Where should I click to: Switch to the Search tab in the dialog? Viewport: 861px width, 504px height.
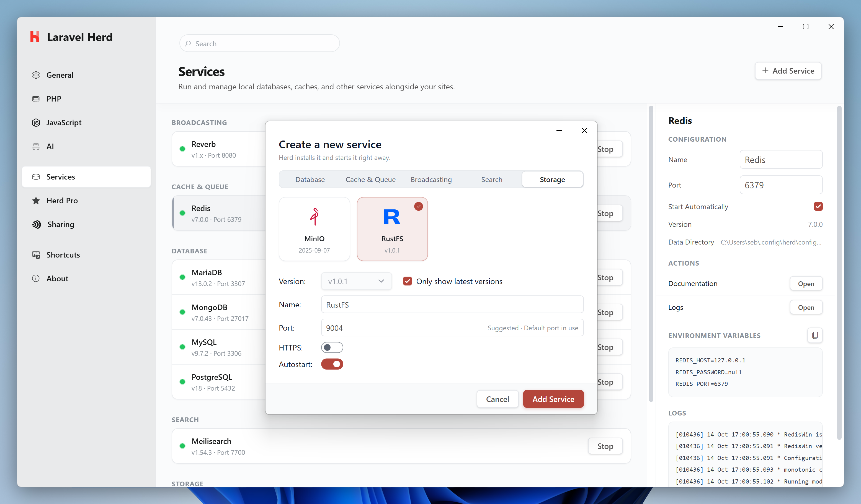point(492,179)
